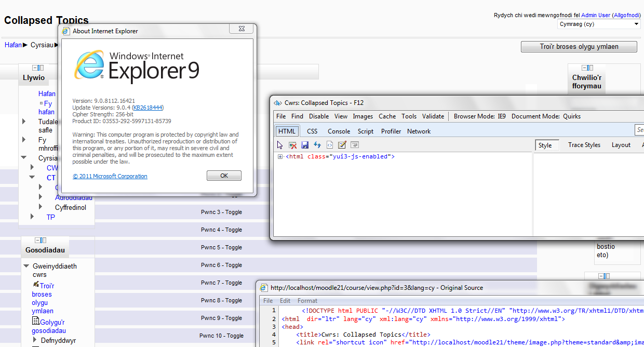Screen dimensions: 644x347
Task: Open the Edit menu in Original Source window
Action: 285,301
